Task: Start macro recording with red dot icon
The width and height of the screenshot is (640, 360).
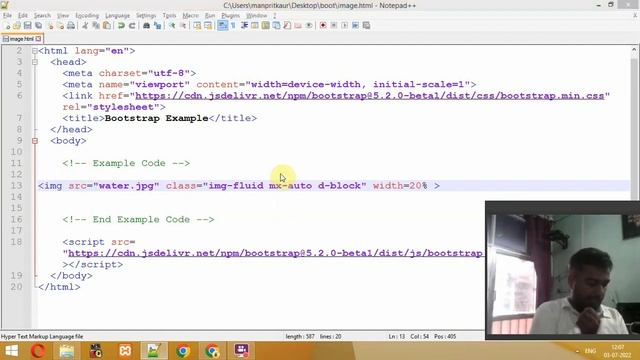Action: (323, 26)
